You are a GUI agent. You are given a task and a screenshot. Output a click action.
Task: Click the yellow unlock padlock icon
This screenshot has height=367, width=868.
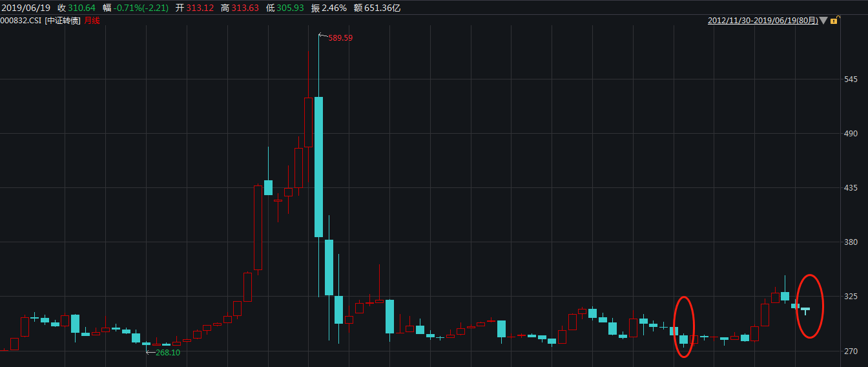834,21
